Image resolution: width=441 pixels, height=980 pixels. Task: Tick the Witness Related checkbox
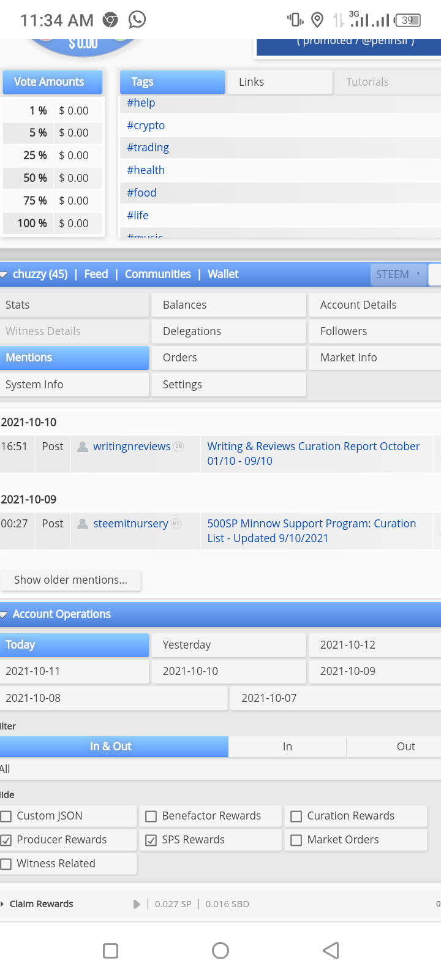[x=6, y=864]
